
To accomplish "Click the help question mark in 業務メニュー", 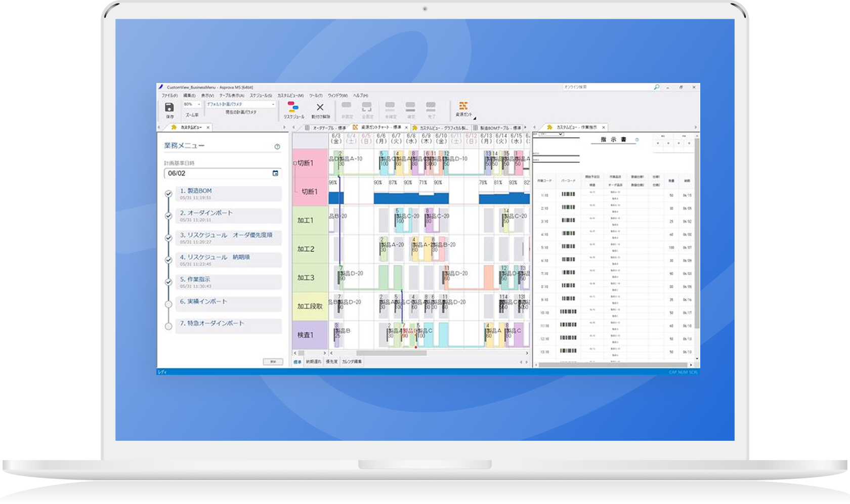I will (x=277, y=147).
